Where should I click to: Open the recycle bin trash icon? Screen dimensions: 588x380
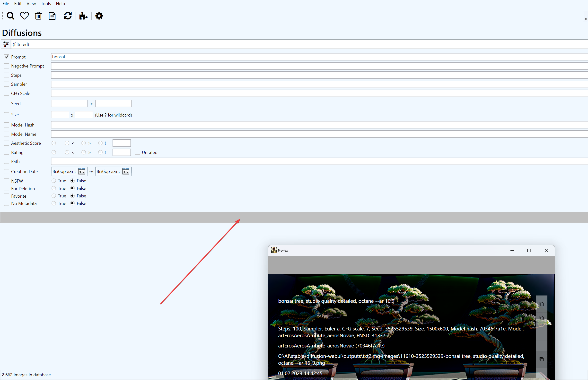pyautogui.click(x=38, y=16)
